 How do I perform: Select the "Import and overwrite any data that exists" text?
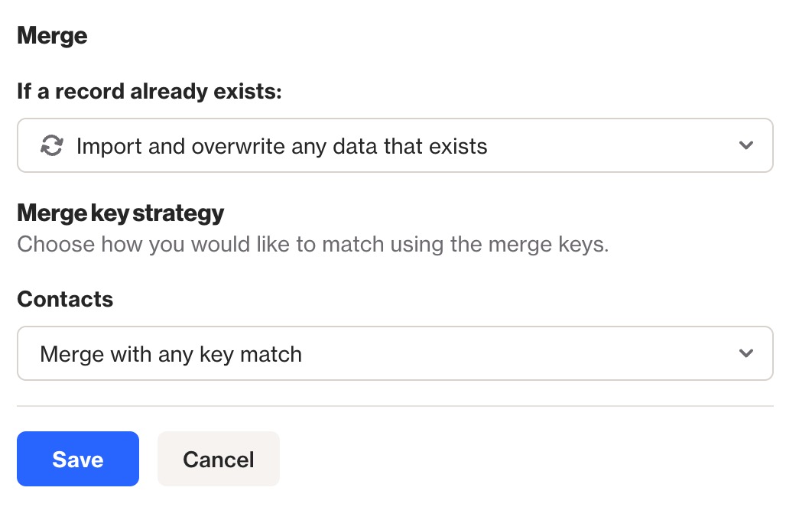(281, 145)
